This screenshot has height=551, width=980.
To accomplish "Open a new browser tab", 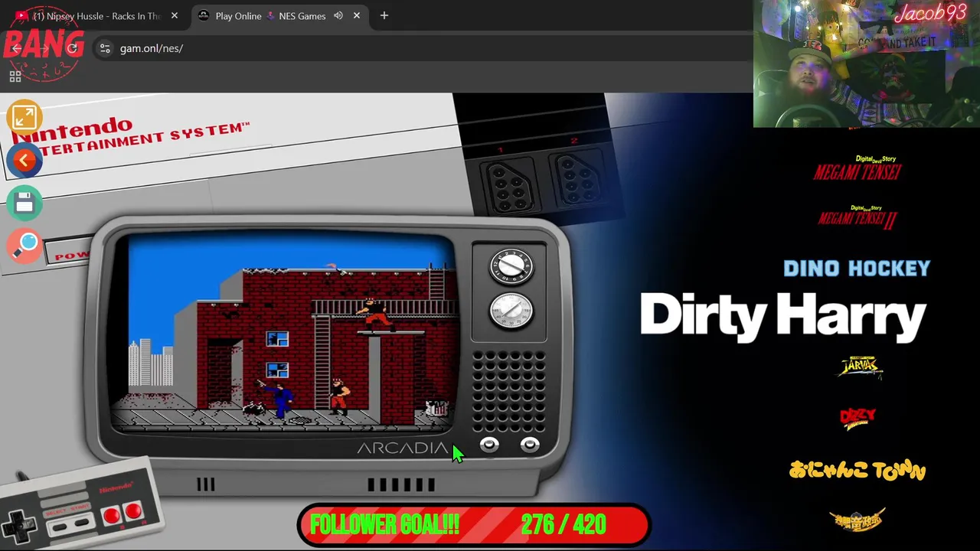I will 384,15.
